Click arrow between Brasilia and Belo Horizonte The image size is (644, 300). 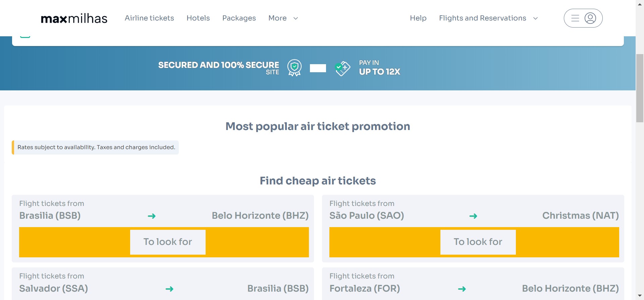[x=152, y=216]
